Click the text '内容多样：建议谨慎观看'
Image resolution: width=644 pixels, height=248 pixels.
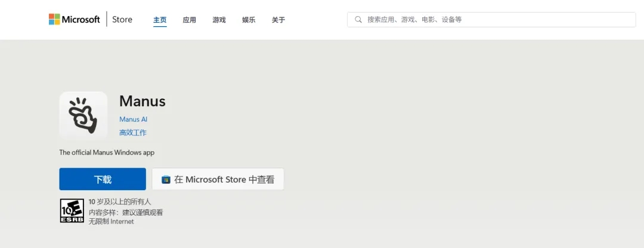click(x=126, y=212)
